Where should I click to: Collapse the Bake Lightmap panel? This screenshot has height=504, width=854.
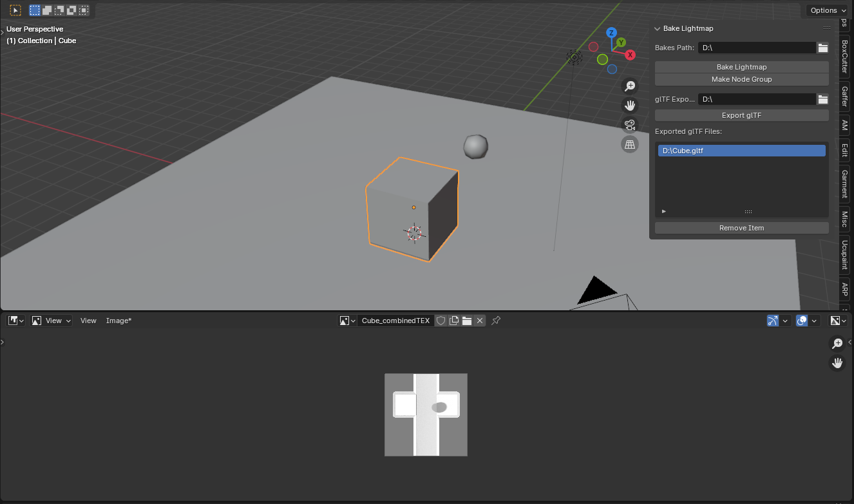click(x=658, y=28)
